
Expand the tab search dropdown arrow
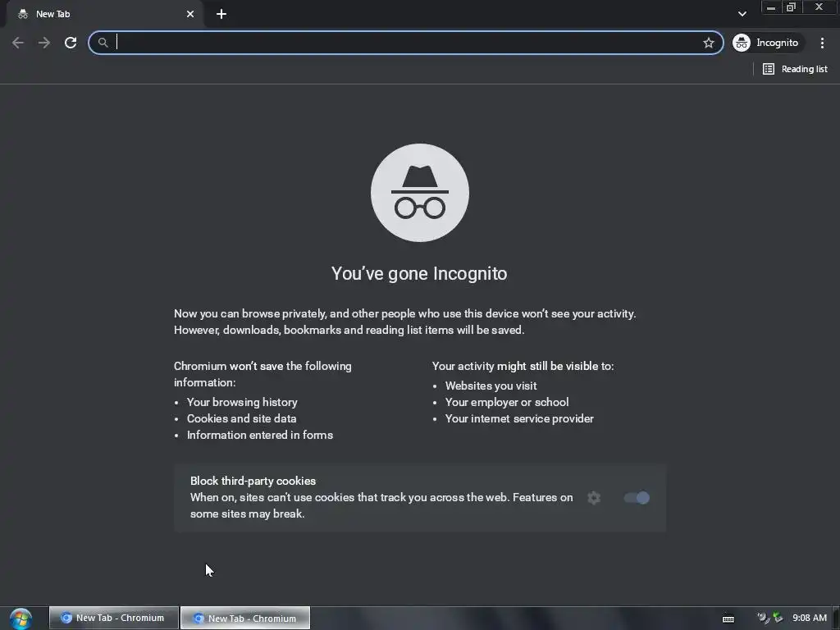(x=742, y=14)
